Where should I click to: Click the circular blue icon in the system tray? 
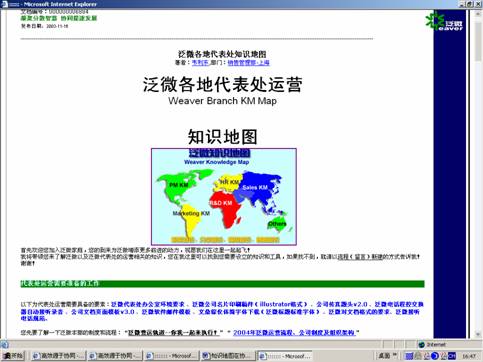[434, 356]
